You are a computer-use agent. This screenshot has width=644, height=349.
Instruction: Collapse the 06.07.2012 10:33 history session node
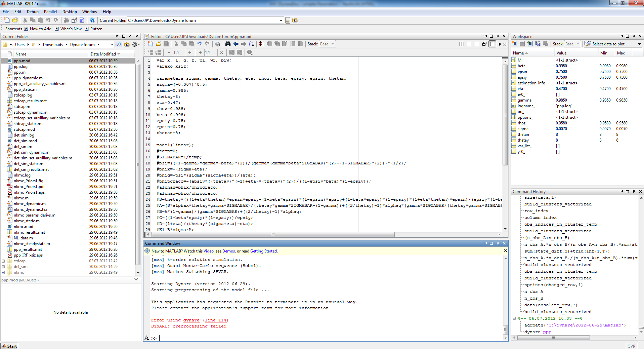(x=514, y=318)
